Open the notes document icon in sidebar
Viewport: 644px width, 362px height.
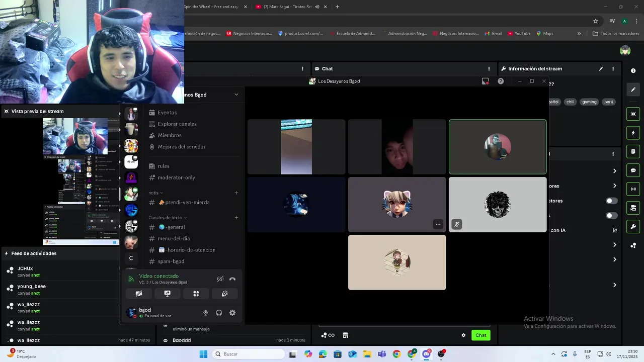[x=633, y=151]
